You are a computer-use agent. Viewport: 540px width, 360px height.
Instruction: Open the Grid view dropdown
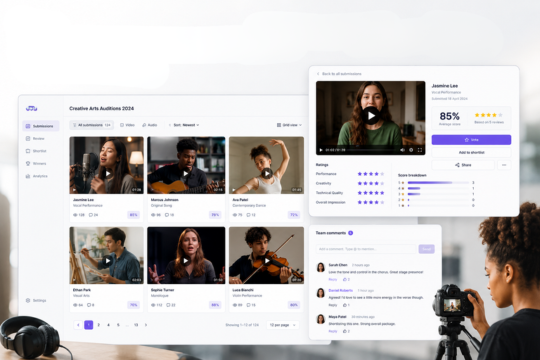coord(289,125)
